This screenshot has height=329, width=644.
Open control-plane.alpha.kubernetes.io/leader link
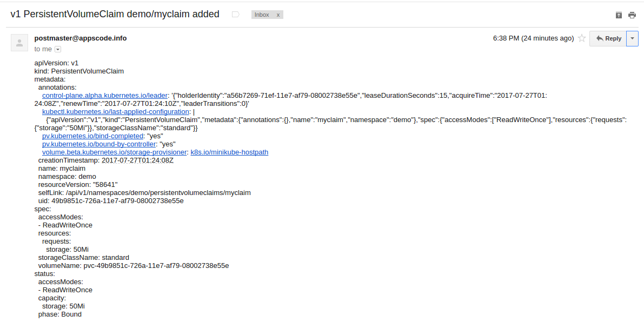coord(105,96)
